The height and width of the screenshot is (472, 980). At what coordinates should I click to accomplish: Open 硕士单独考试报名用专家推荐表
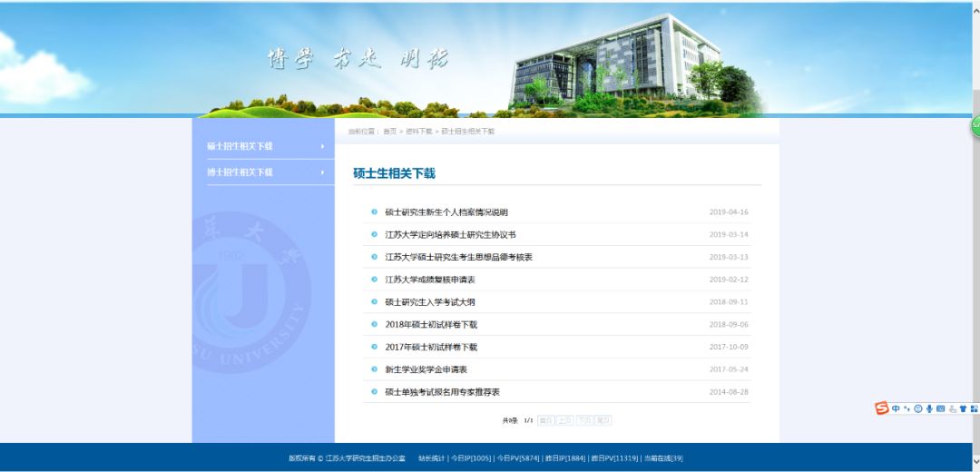click(443, 393)
